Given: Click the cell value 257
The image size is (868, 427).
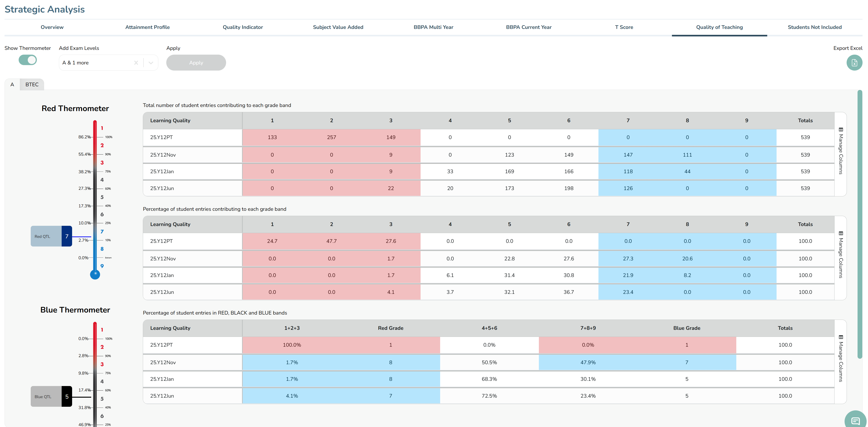Looking at the screenshot, I should [332, 138].
